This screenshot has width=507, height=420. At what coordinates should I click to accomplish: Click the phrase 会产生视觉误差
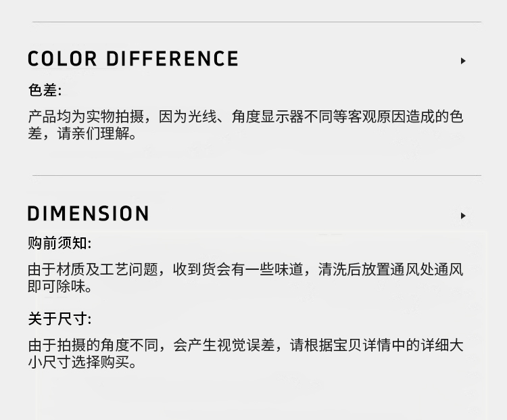click(x=224, y=345)
